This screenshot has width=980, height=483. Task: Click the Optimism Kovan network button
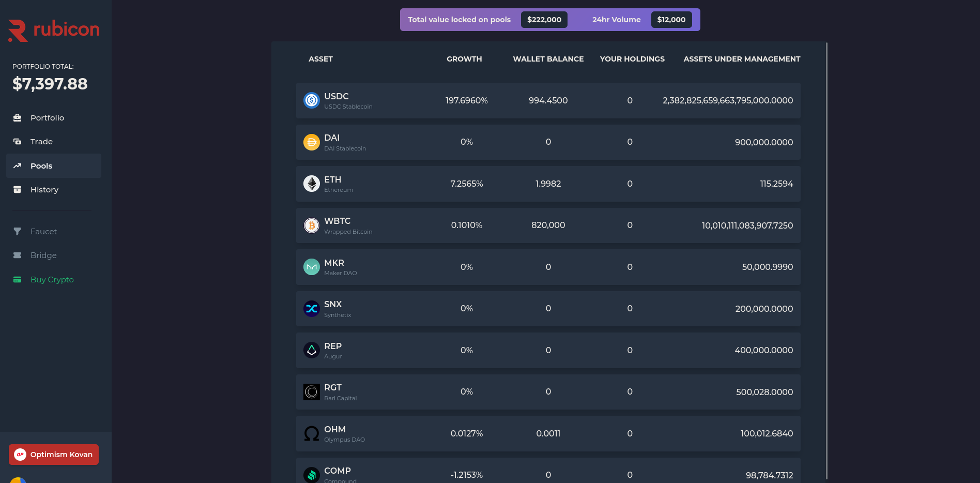[x=54, y=455]
